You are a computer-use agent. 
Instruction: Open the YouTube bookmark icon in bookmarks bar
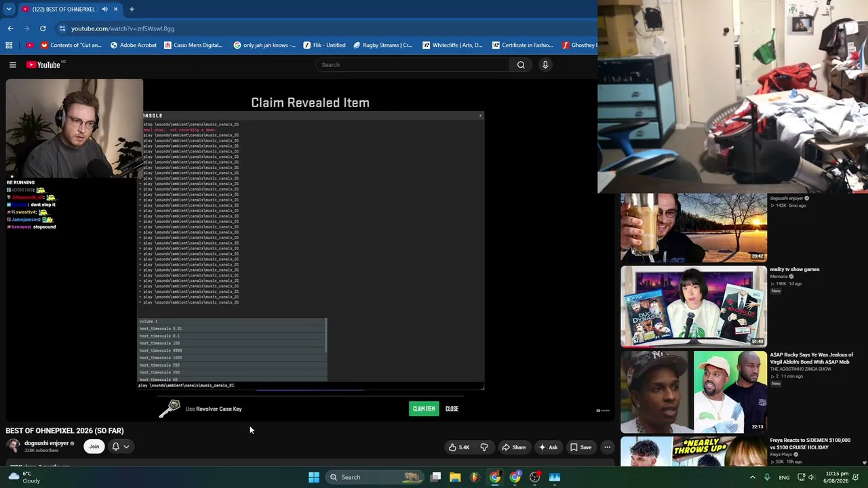click(x=29, y=45)
